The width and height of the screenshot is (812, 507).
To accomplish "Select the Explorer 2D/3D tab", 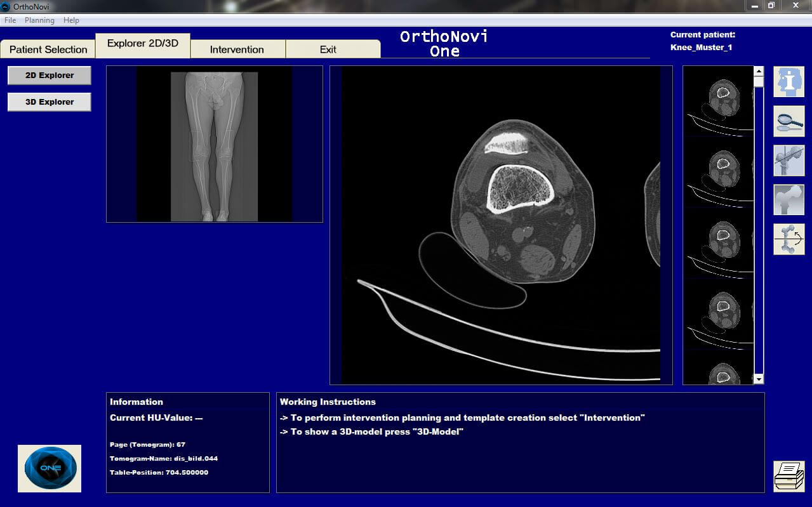I will [x=143, y=44].
